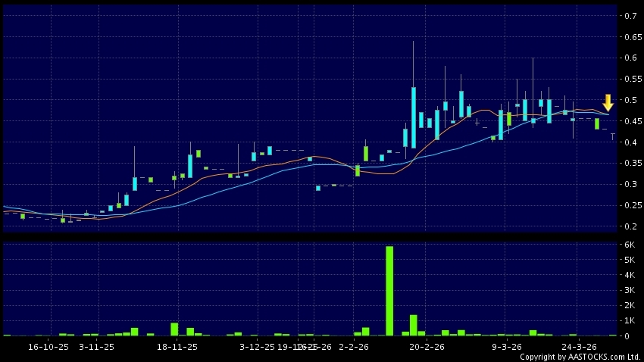Click the yellow down arrow marker

coord(608,103)
